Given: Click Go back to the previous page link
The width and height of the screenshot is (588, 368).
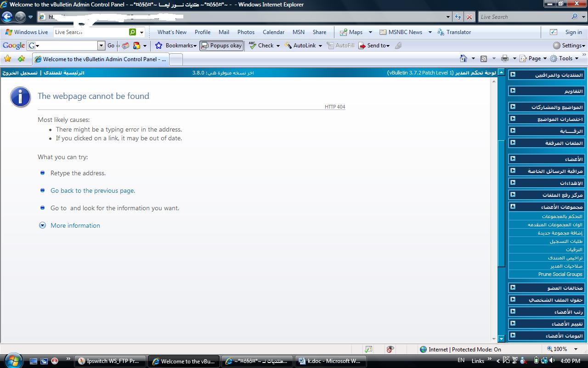Looking at the screenshot, I should tap(92, 190).
